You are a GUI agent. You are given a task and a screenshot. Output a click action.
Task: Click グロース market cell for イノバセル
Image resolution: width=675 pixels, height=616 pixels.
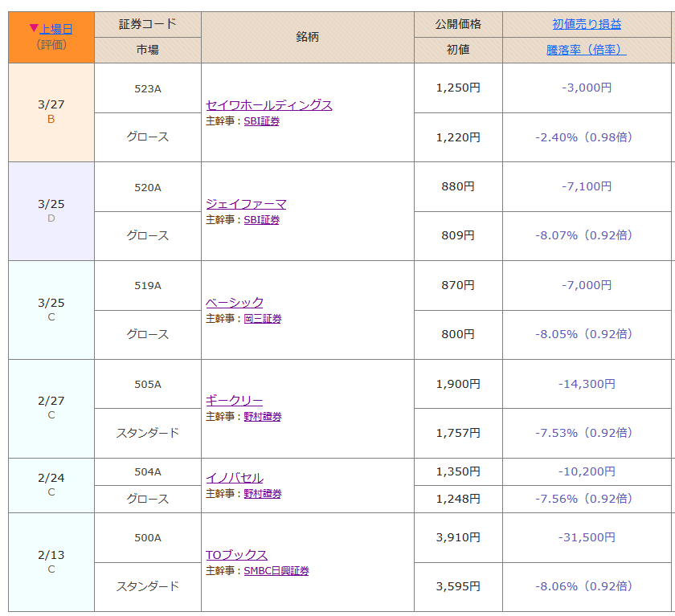pos(148,499)
